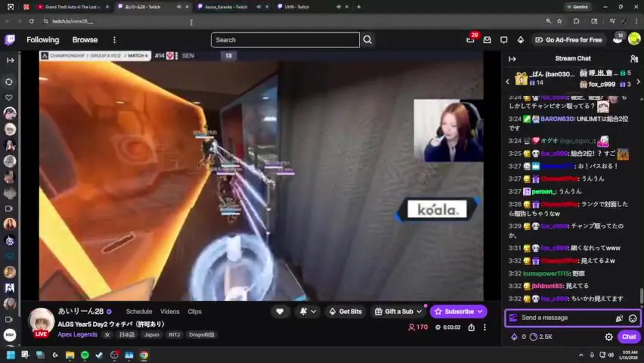The image size is (644, 363).
Task: Open the chat community users icon
Action: 634,58
